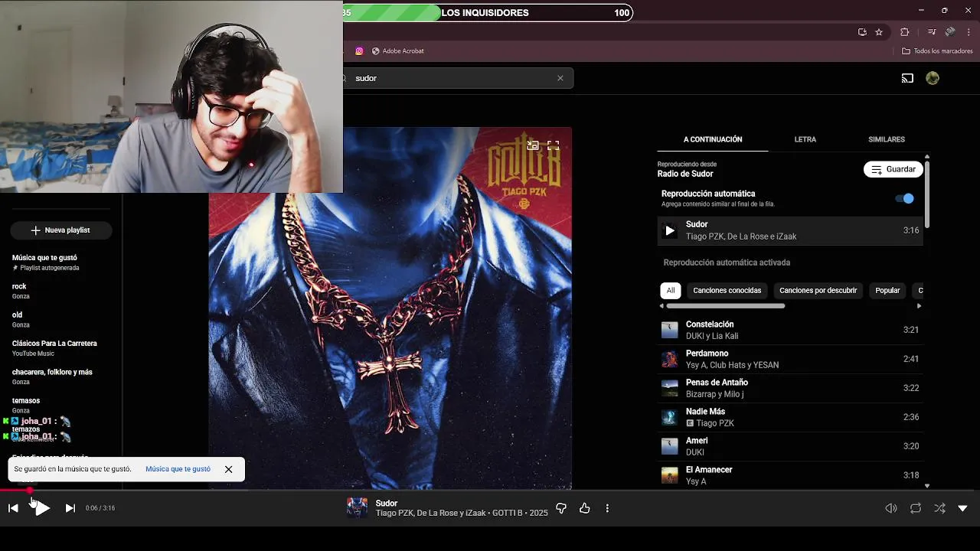Select the Popular filter chip
Viewport: 980px width, 551px height.
coord(887,291)
